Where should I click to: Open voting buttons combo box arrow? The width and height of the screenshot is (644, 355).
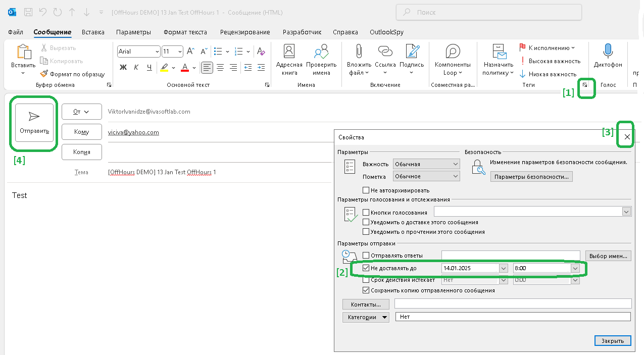(627, 212)
